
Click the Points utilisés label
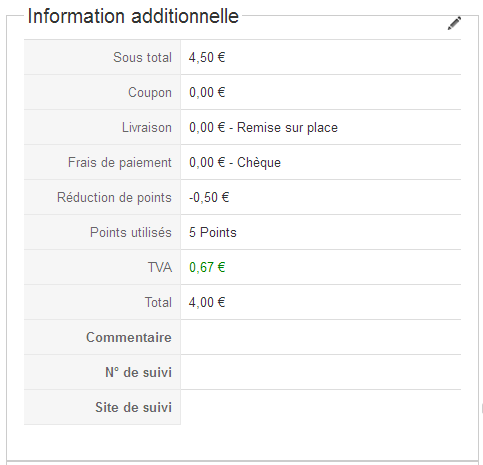pos(131,232)
